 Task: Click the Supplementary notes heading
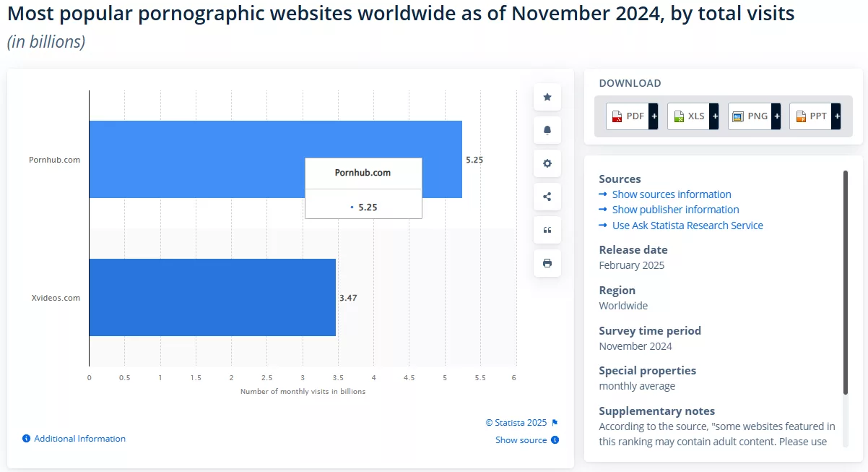[x=657, y=411]
